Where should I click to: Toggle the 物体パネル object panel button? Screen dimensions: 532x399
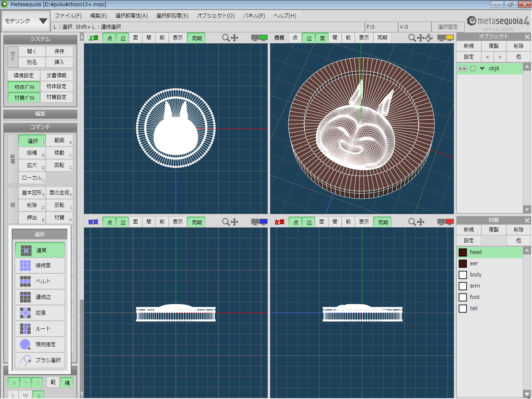tap(24, 86)
